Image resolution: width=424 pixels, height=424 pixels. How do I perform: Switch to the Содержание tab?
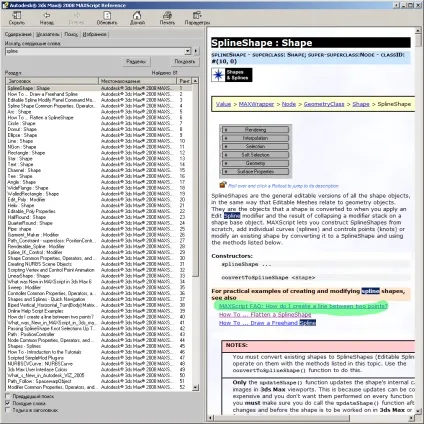18,34
